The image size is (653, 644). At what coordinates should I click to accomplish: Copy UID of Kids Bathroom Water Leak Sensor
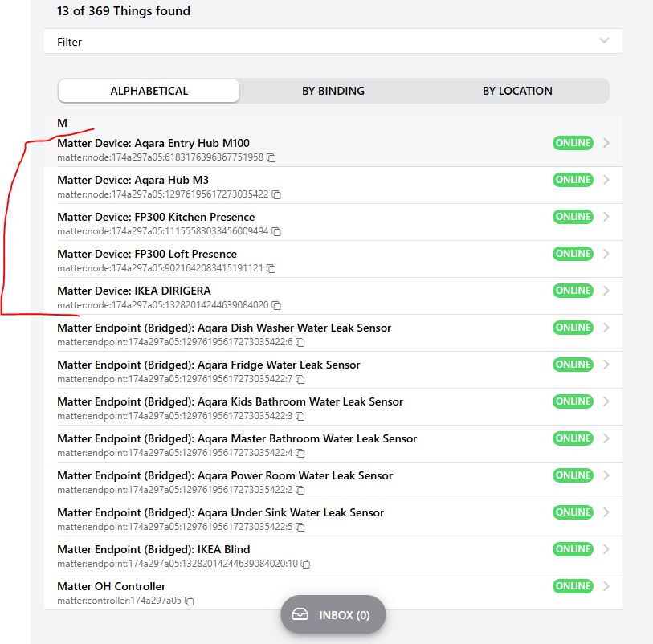(x=300, y=416)
